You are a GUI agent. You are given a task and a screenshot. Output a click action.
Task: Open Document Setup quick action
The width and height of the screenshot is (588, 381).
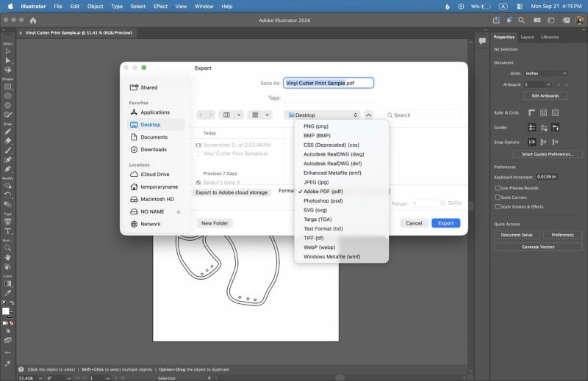click(517, 235)
